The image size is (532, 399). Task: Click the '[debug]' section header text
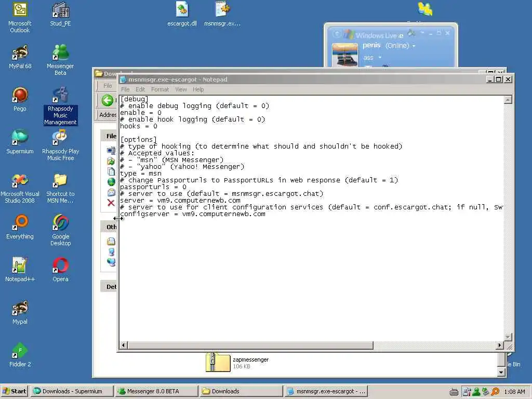135,99
